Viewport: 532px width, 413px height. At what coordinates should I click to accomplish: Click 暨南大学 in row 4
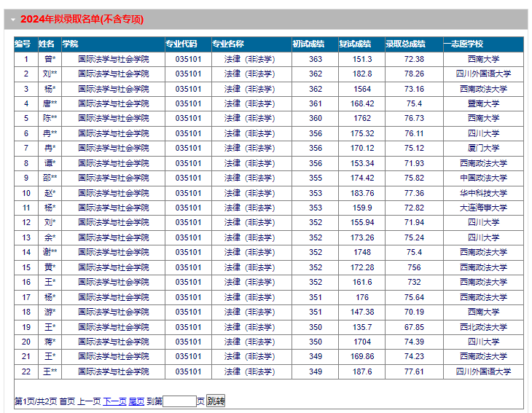click(483, 103)
